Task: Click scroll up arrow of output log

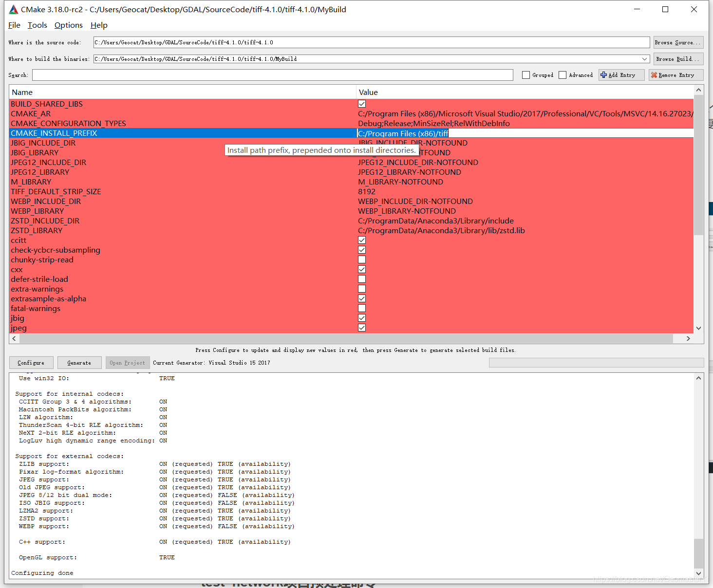Action: (699, 378)
